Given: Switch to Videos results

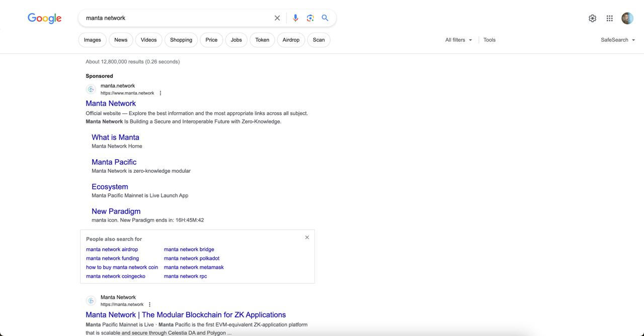Looking at the screenshot, I should coord(149,40).
